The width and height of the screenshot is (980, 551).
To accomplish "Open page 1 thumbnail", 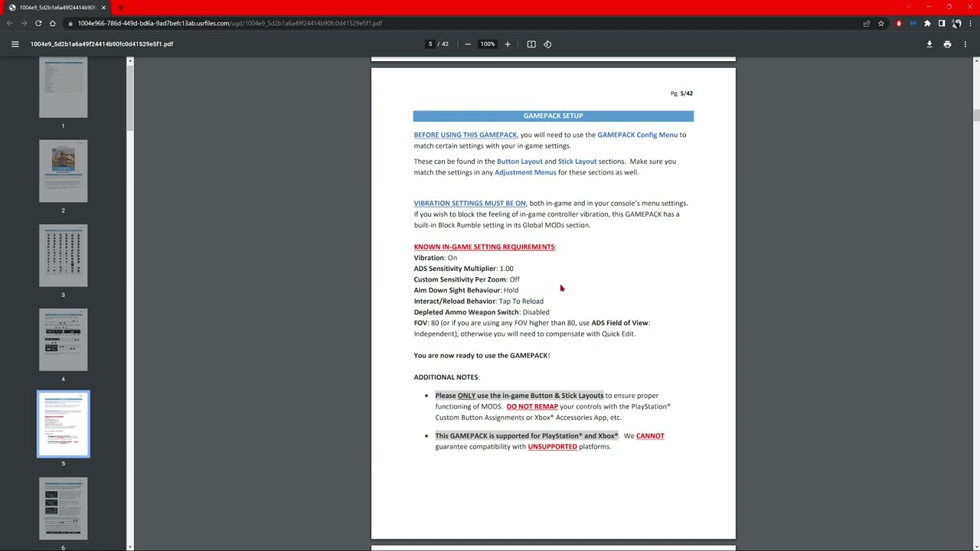I will click(64, 87).
